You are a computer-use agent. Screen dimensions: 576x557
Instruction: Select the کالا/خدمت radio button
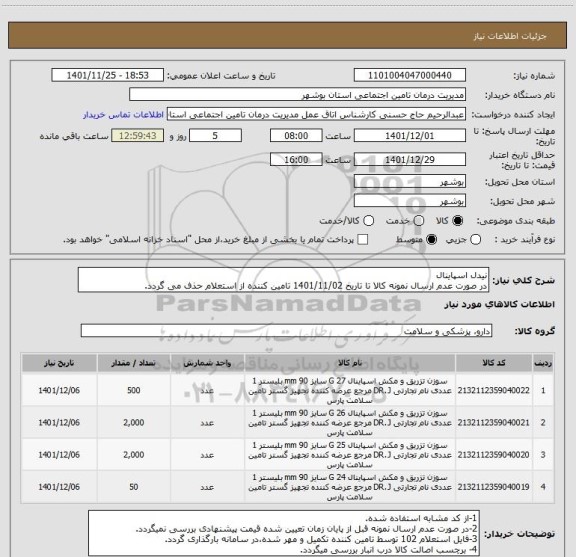[368, 221]
